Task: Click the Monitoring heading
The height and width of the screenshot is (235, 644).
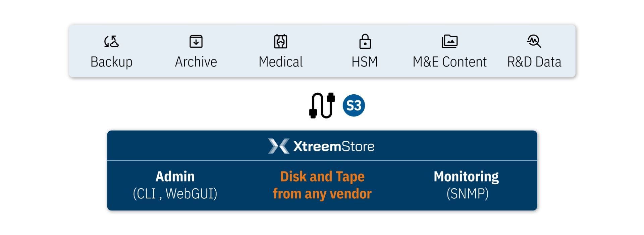Action: click(x=466, y=177)
